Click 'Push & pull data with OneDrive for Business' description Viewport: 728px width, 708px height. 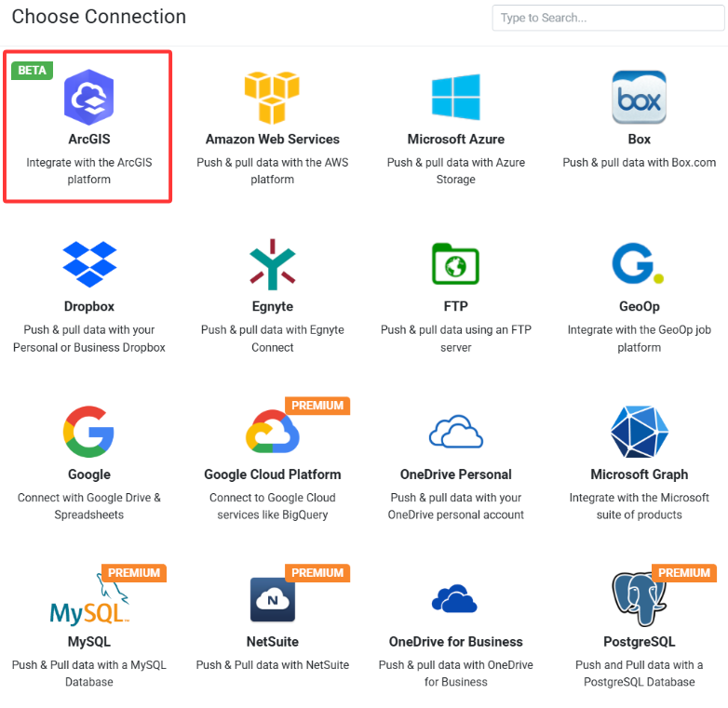[456, 674]
